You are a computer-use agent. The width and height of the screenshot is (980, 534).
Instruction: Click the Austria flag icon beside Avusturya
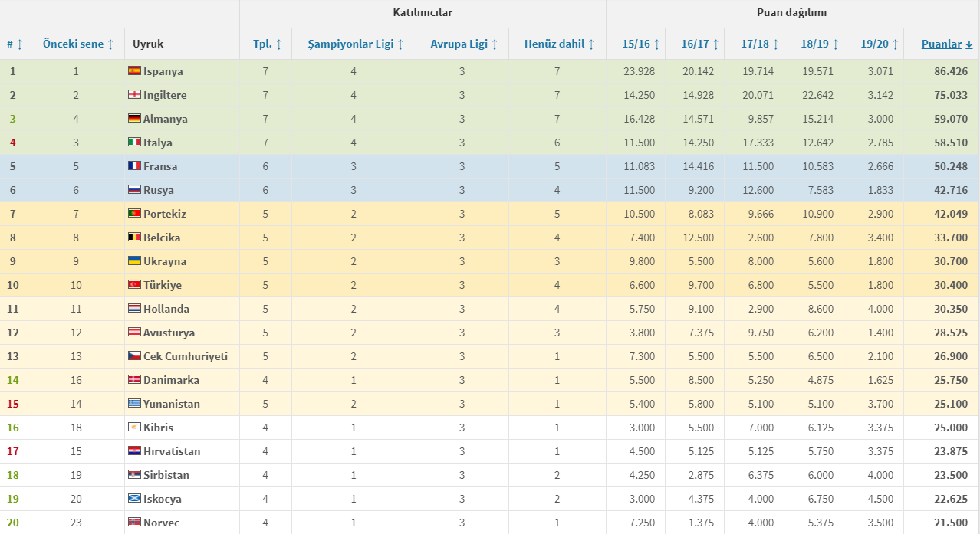tap(133, 333)
